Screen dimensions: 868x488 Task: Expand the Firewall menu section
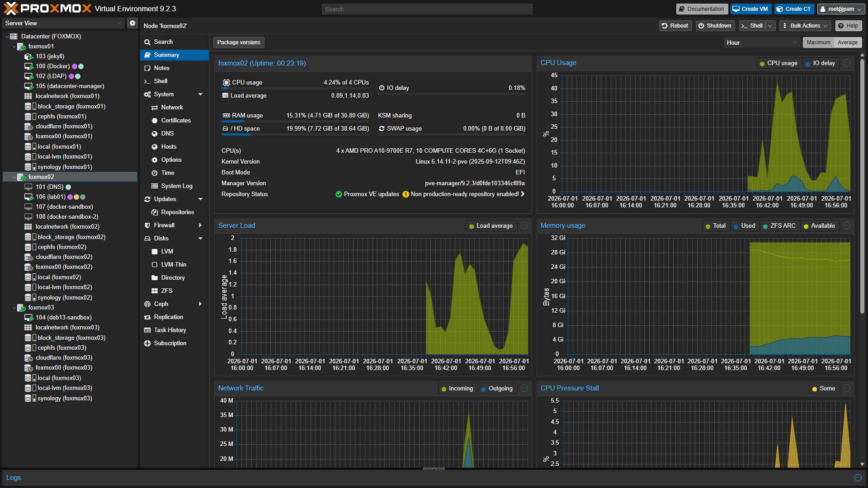(200, 225)
